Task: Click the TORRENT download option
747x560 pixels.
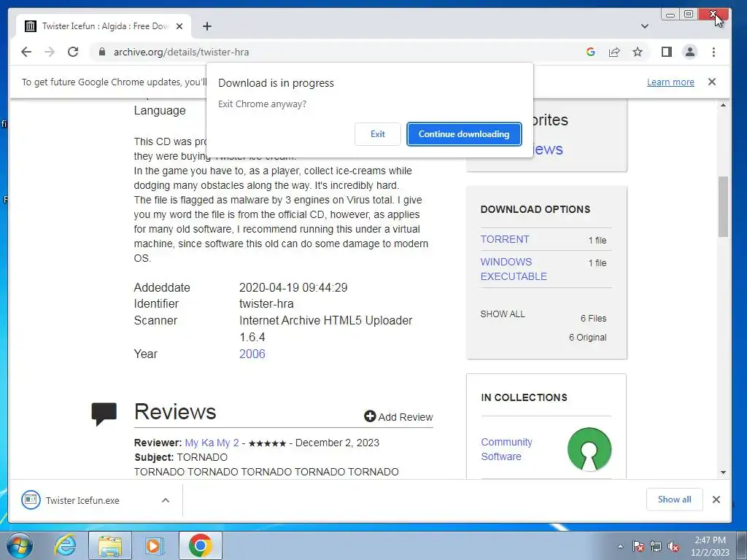Action: click(x=505, y=239)
